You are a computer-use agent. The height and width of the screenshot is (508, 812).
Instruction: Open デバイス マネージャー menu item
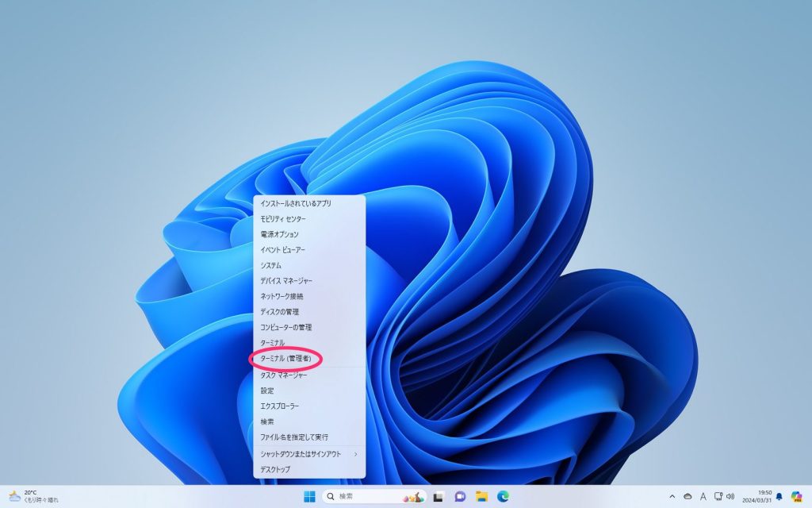click(309, 281)
